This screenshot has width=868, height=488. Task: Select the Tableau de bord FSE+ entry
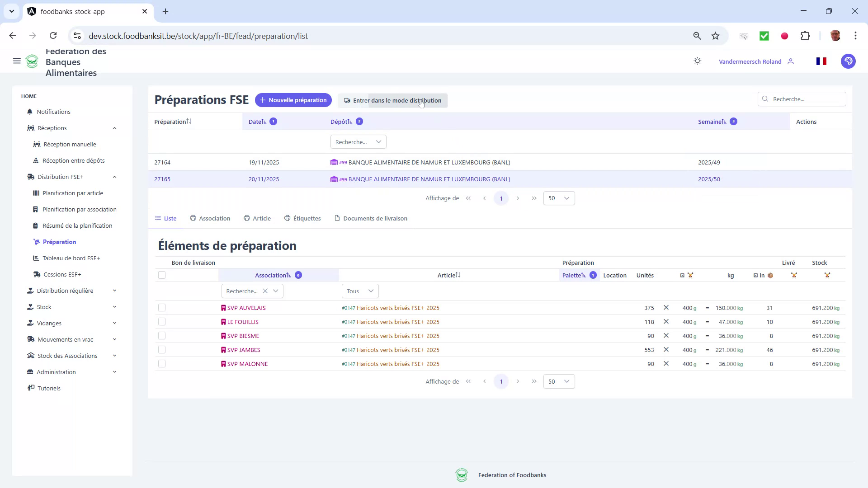coord(71,258)
